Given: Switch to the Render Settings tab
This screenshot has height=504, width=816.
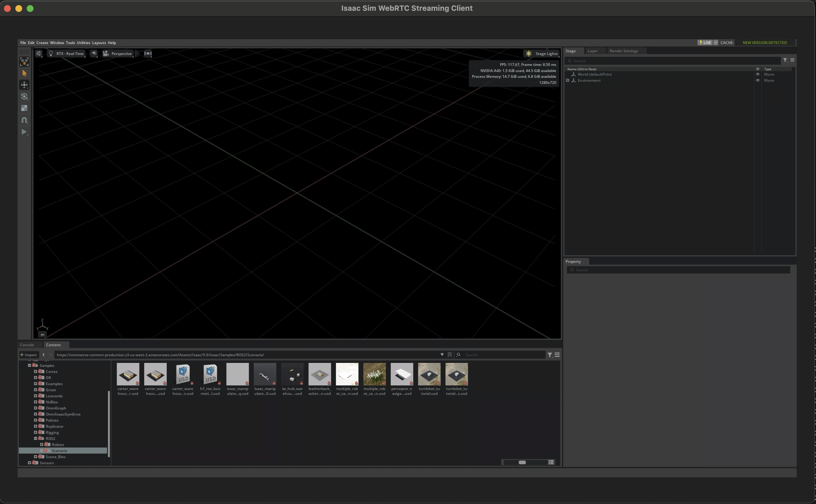Looking at the screenshot, I should point(623,51).
